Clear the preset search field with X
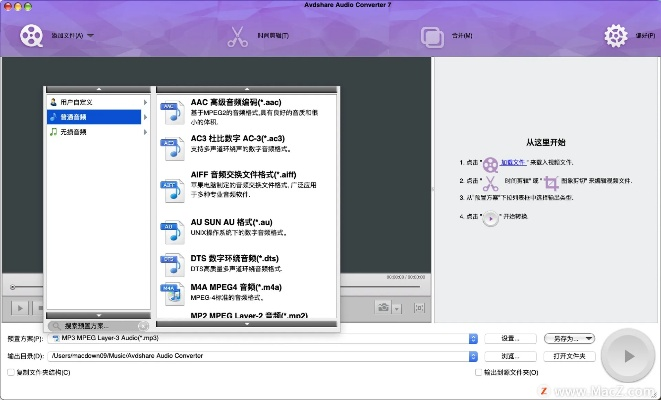The width and height of the screenshot is (661, 400). (x=143, y=326)
